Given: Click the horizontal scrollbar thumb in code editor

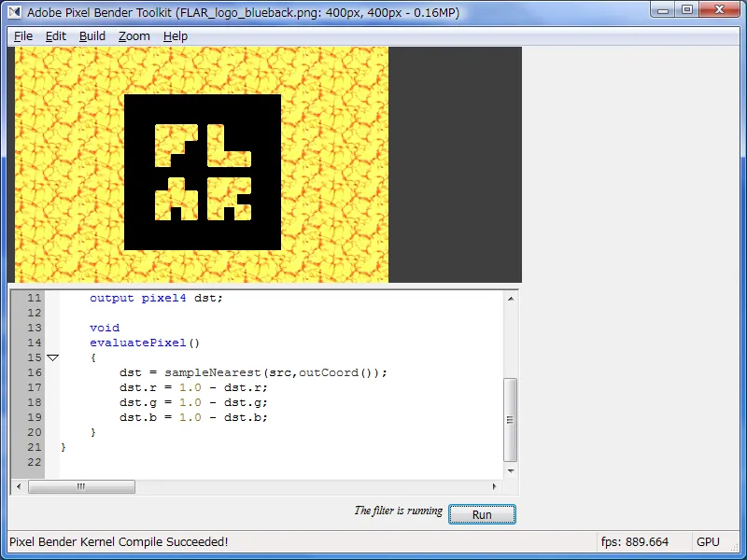Looking at the screenshot, I should click(81, 486).
